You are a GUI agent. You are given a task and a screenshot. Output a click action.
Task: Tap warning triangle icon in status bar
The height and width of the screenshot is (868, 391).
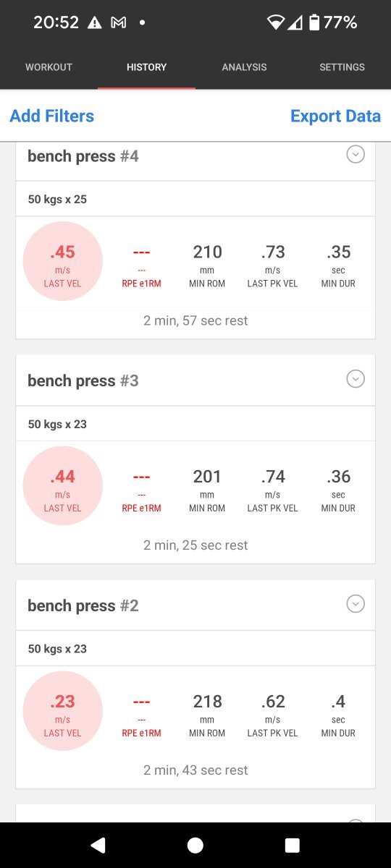pyautogui.click(x=94, y=22)
